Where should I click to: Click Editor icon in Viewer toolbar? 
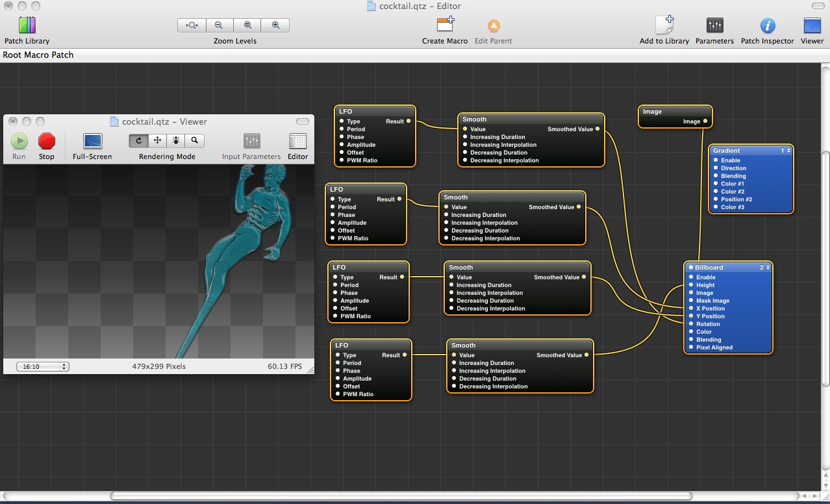[x=298, y=141]
